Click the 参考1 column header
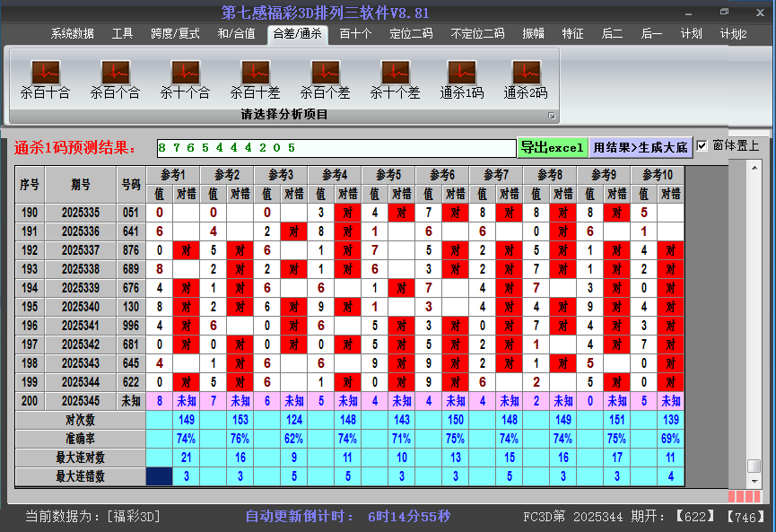The height and width of the screenshot is (532, 776). 172,174
